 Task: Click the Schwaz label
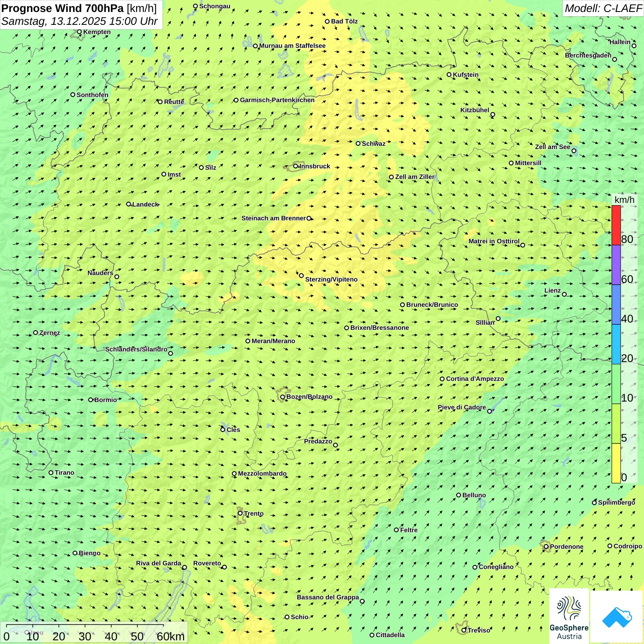click(374, 144)
